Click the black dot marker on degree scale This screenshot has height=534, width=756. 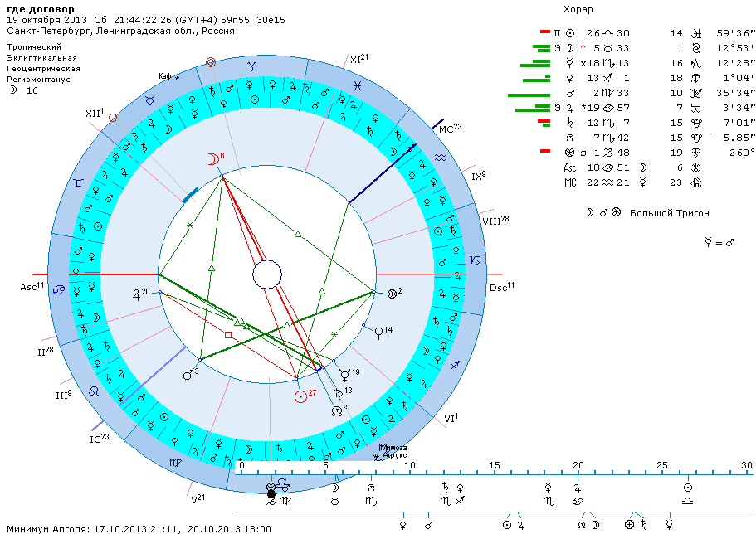point(271,493)
